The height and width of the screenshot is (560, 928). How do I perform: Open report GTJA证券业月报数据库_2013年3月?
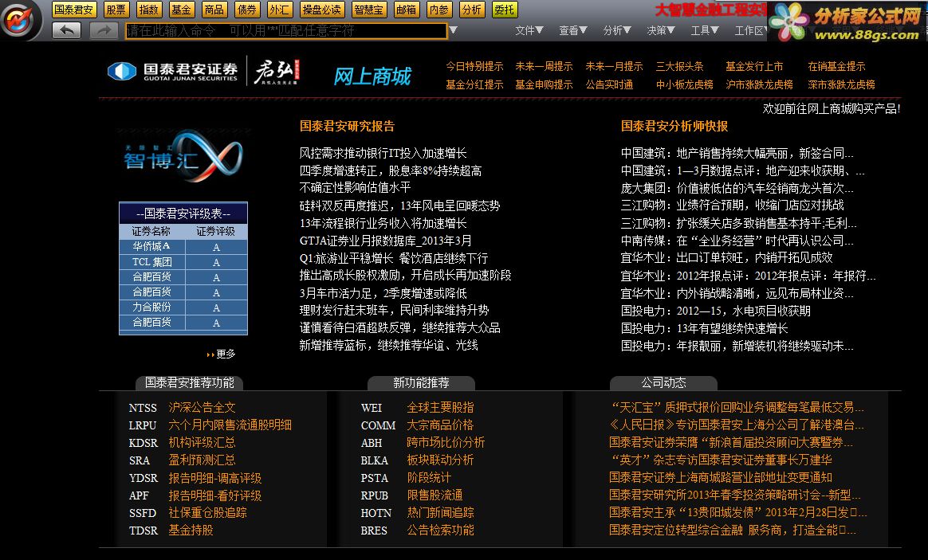point(385,241)
